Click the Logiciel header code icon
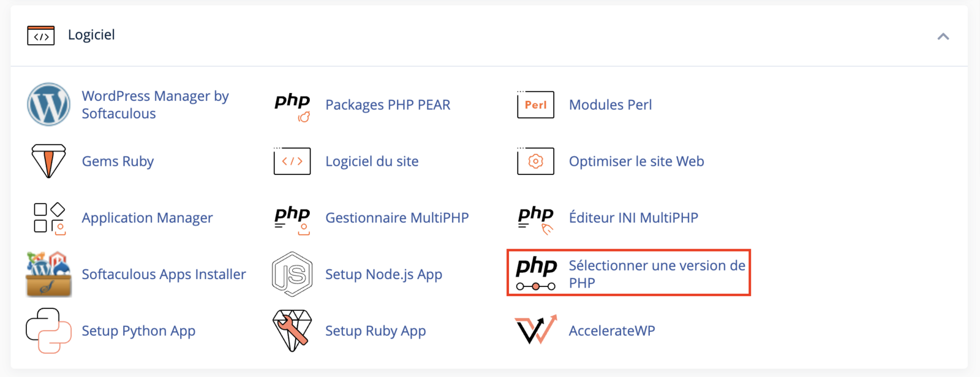The width and height of the screenshot is (980, 377). [41, 36]
